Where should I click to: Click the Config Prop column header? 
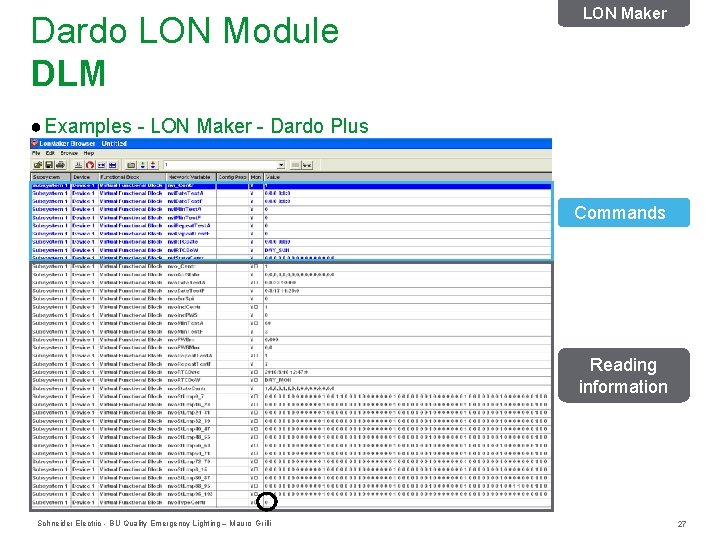click(232, 177)
